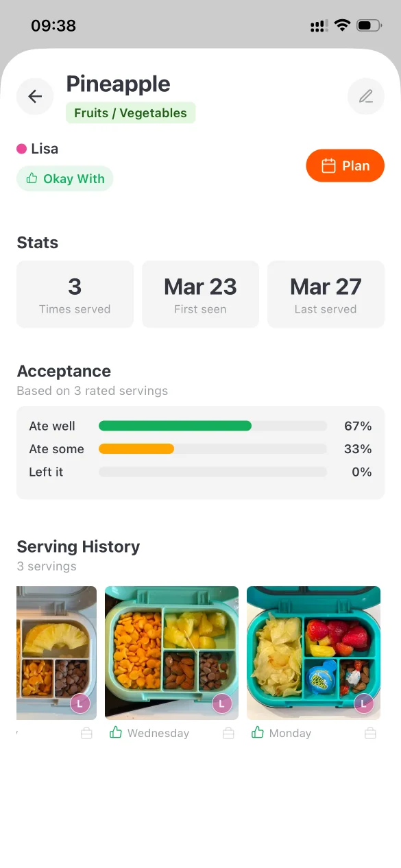This screenshot has width=401, height=868.
Task: Tap the L avatar badge on the Wednesday photo
Action: pos(221,703)
